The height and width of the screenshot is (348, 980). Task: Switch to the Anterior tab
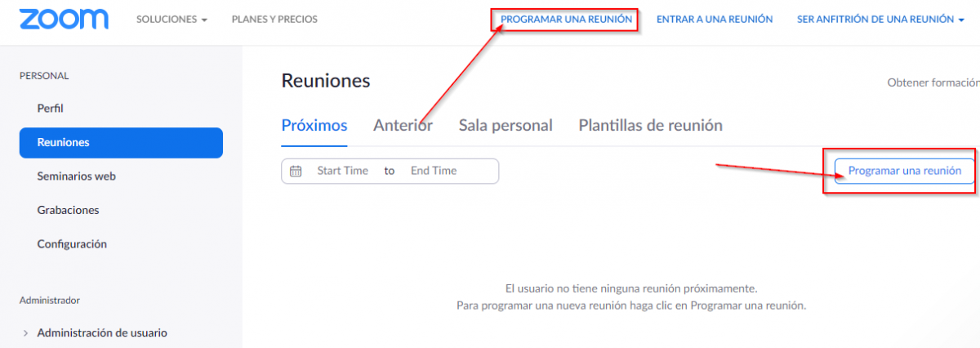click(x=403, y=126)
